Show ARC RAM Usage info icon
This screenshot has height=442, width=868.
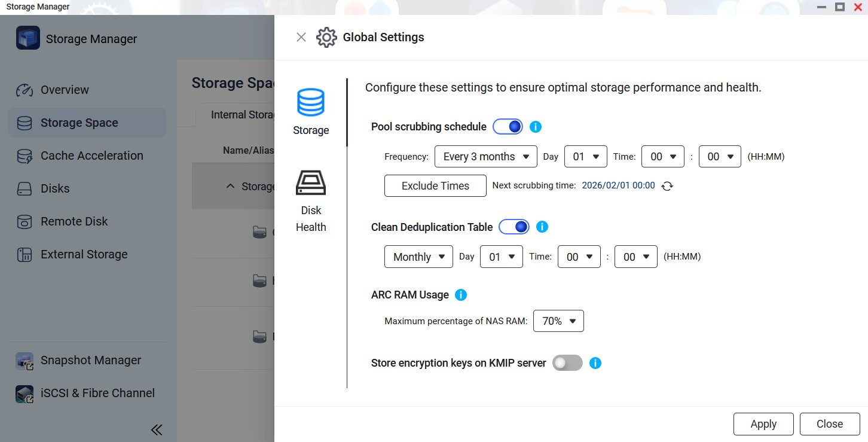pyautogui.click(x=461, y=295)
